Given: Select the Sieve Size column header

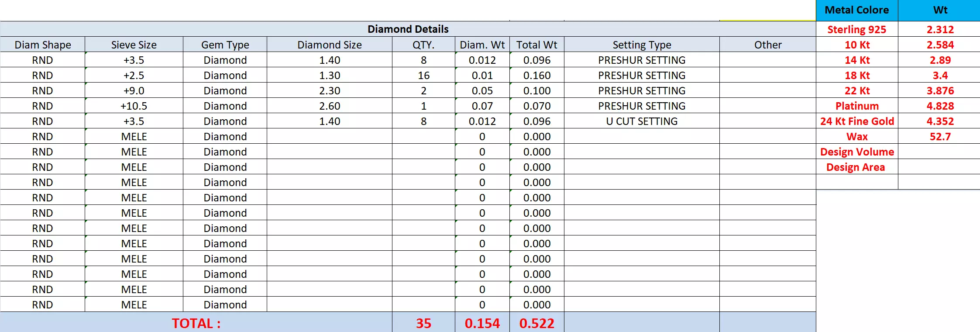Looking at the screenshot, I should pos(134,45).
